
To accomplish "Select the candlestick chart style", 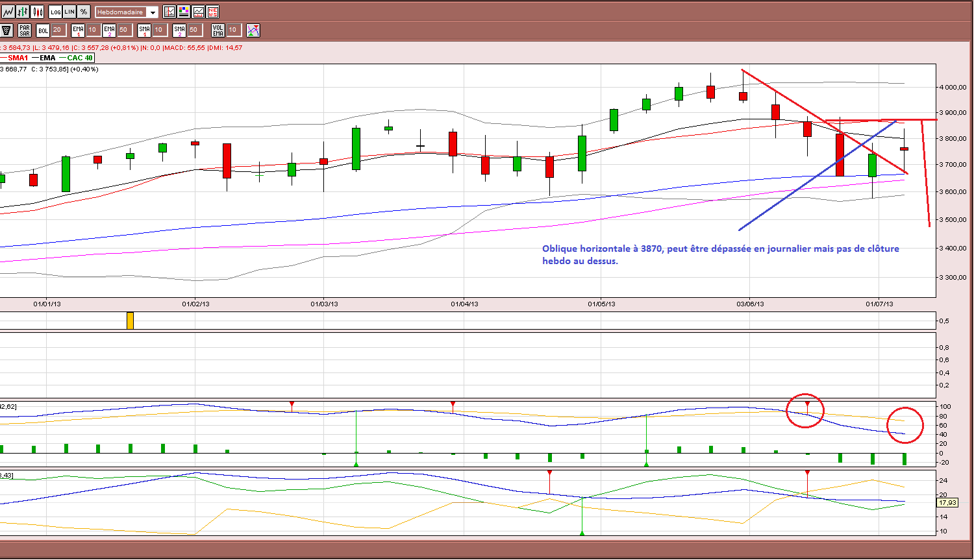I will pos(38,12).
